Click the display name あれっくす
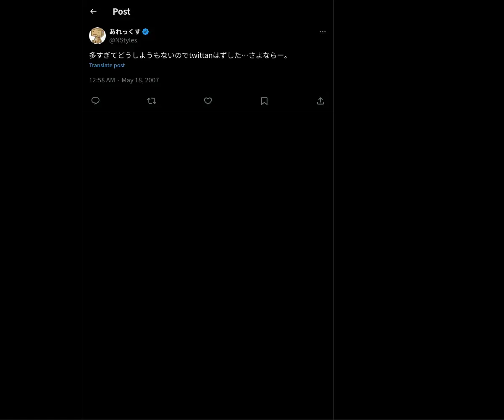The image size is (504, 420). [x=125, y=31]
